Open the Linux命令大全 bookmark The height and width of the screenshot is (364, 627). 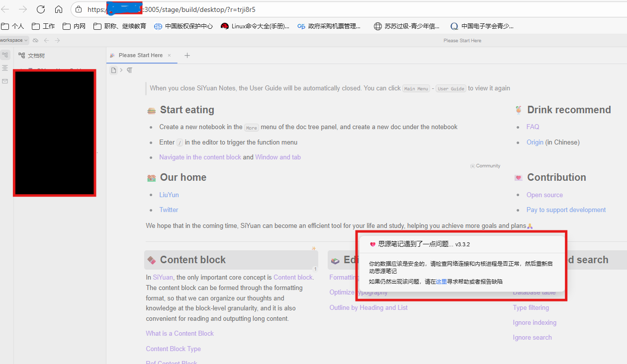click(255, 26)
